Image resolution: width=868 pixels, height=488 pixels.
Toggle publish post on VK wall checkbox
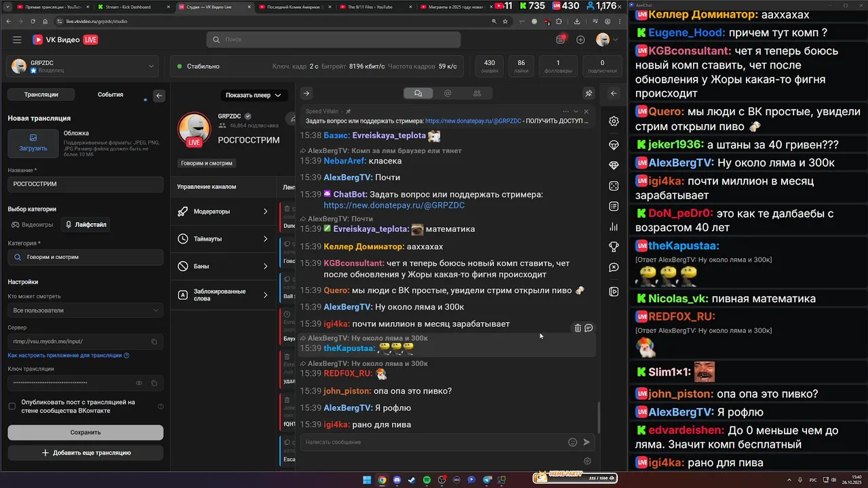pyautogui.click(x=12, y=407)
